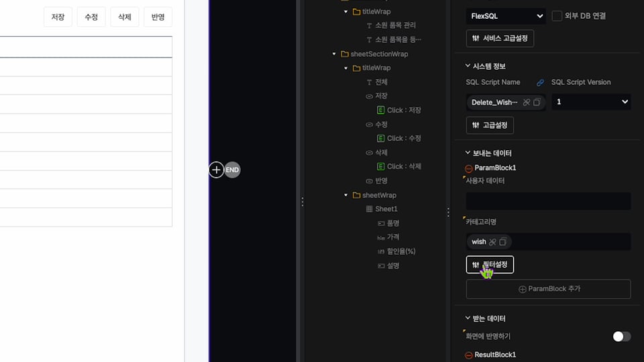The image size is (644, 362).
Task: Open 서비스 고급설정
Action: pyautogui.click(x=500, y=38)
